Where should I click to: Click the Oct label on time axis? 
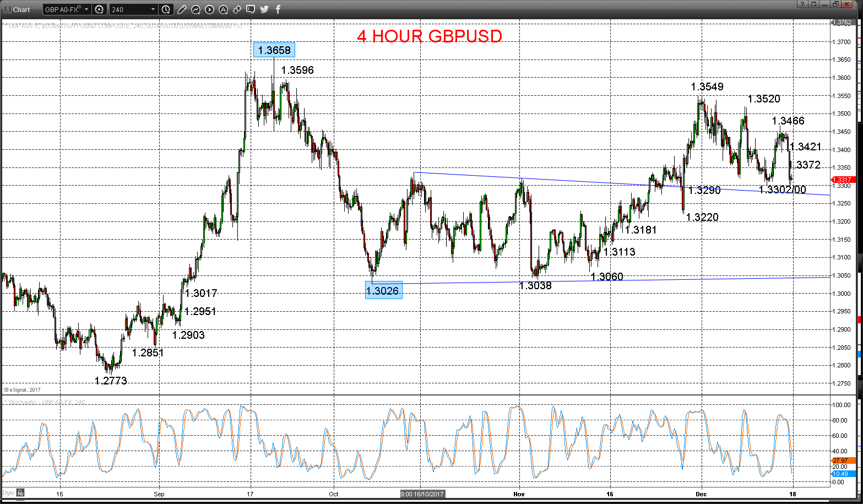click(x=333, y=494)
